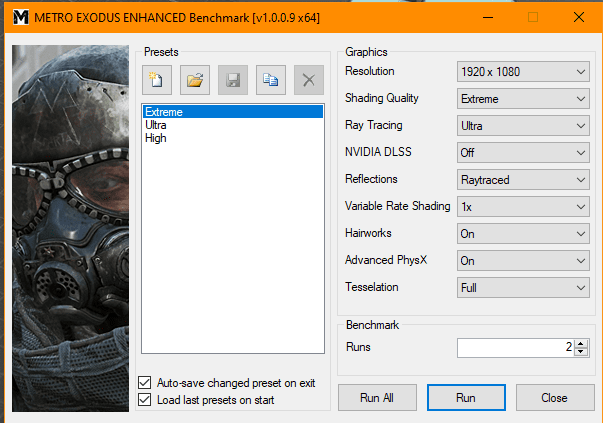Screen dimensions: 603x423
Task: Minimize the benchmark window
Action: (488, 17)
